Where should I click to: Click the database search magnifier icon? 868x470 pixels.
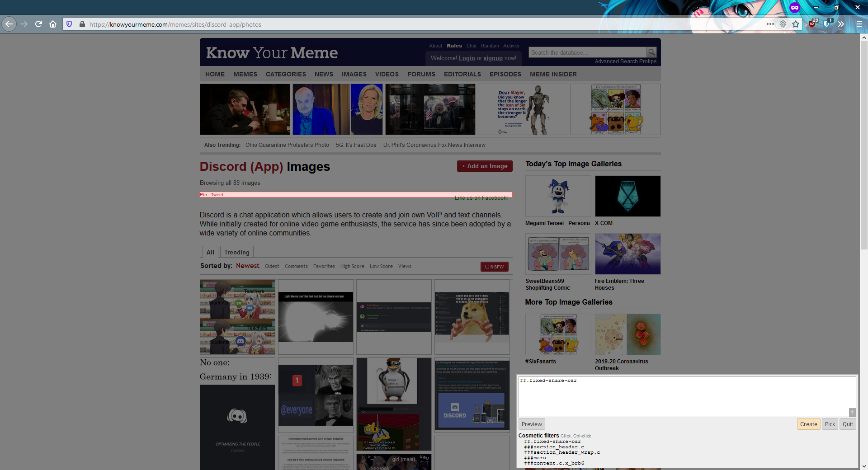651,52
